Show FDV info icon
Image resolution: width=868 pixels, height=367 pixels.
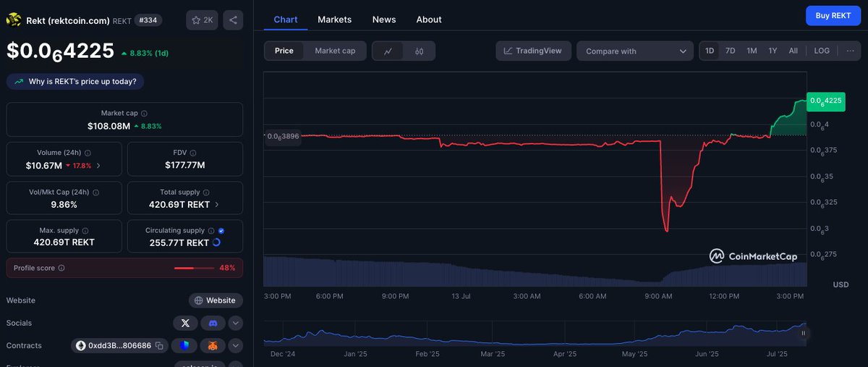point(194,153)
